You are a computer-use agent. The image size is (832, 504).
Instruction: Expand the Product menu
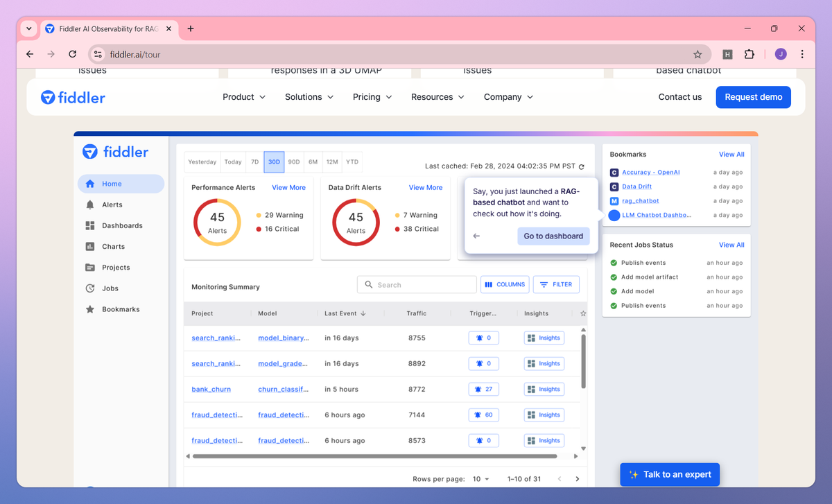click(x=244, y=97)
